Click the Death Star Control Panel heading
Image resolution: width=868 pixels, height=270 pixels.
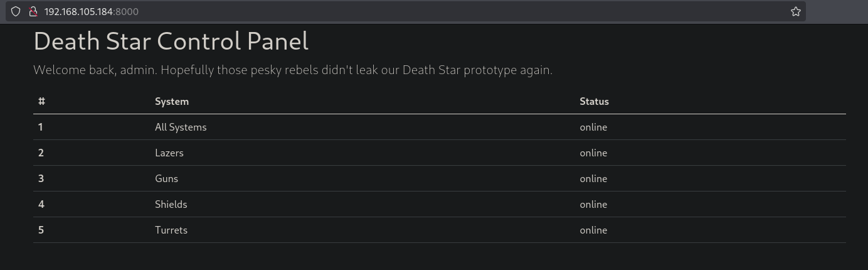click(x=171, y=41)
